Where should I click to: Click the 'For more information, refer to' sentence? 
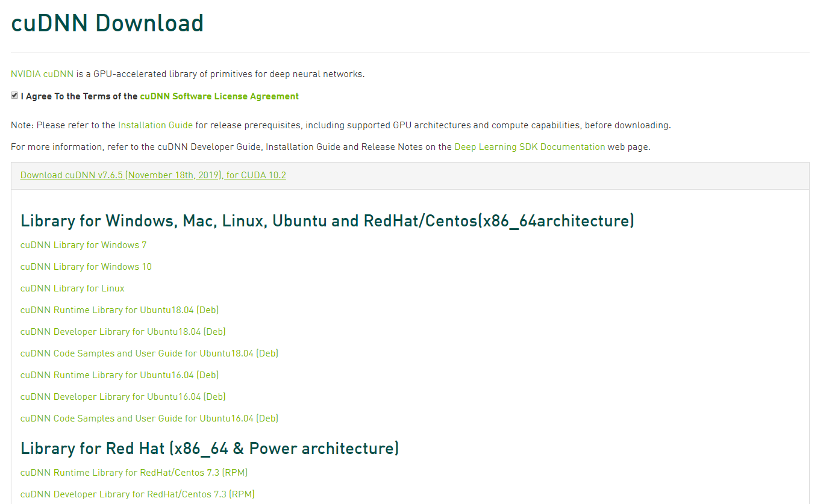(x=331, y=147)
